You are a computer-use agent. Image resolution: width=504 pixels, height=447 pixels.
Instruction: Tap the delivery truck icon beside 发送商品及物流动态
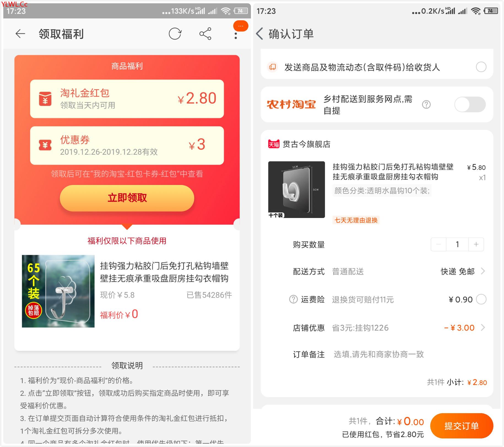273,67
